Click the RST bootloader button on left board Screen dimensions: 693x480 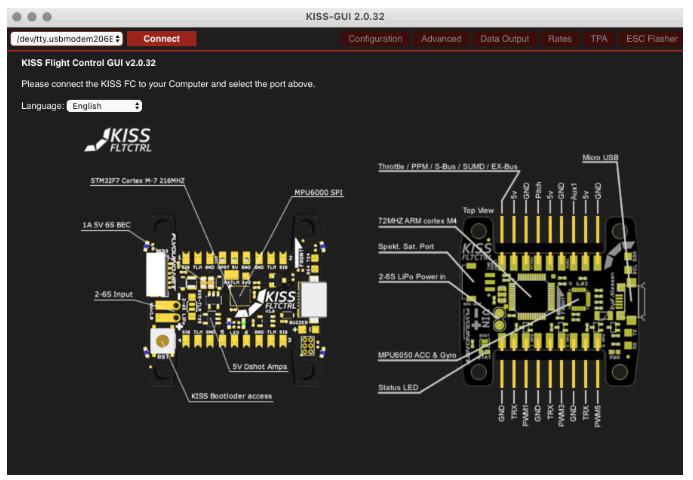pyautogui.click(x=162, y=341)
